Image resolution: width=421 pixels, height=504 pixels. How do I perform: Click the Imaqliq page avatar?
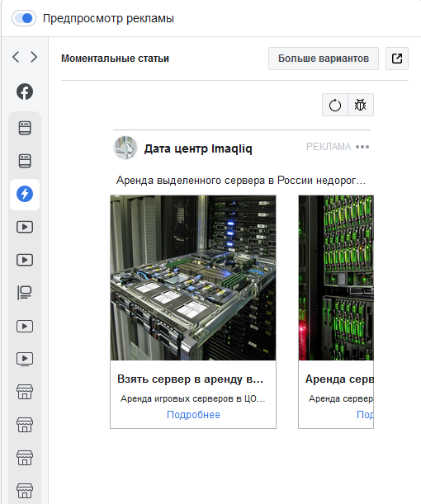(x=125, y=148)
